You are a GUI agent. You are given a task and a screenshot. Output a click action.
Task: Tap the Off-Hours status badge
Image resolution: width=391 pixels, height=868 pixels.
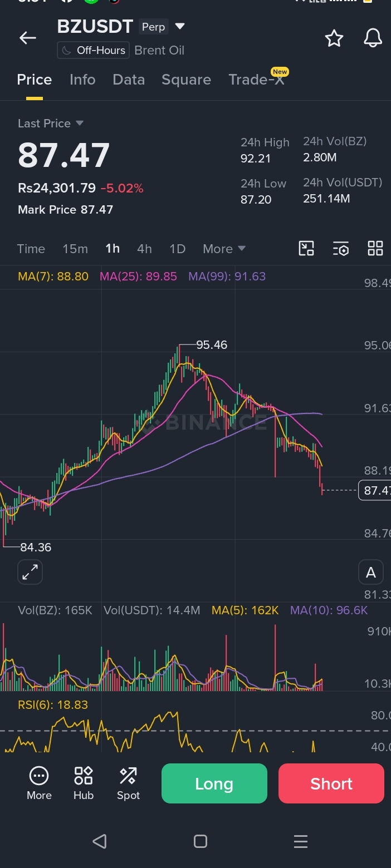93,50
